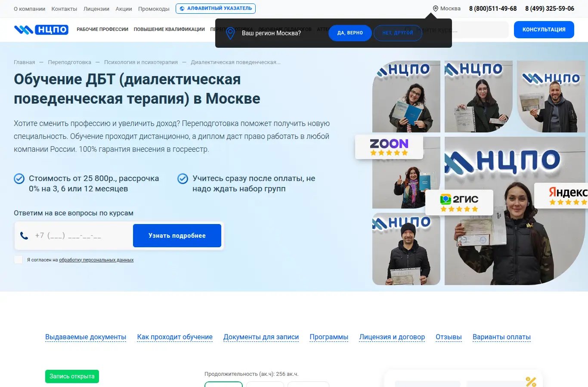Jump to Как проходит обучение section
Screen dimensions: 588x387
tap(175, 337)
